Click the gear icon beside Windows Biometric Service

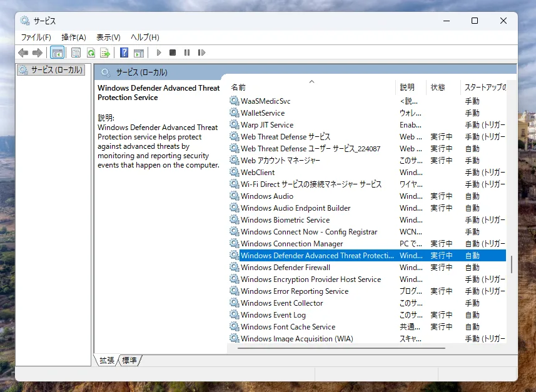[x=234, y=219]
